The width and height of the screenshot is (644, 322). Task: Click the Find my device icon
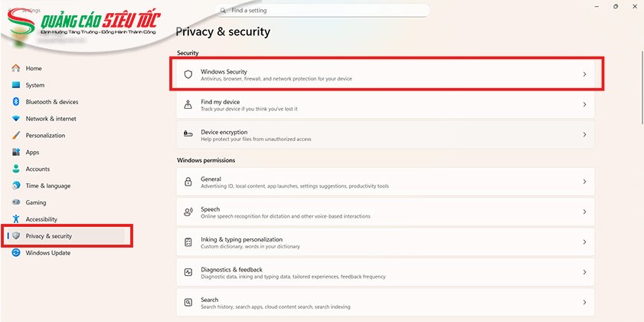[188, 104]
